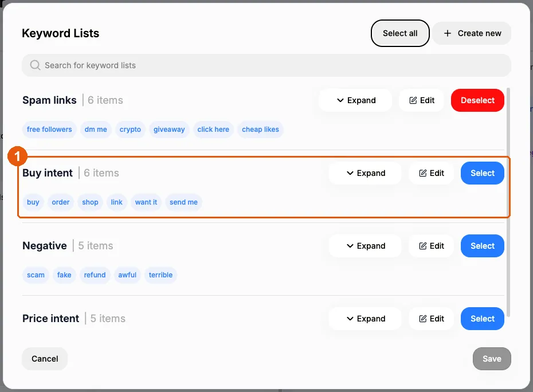533x392 pixels.
Task: Expand the Buy intent list
Action: point(365,173)
